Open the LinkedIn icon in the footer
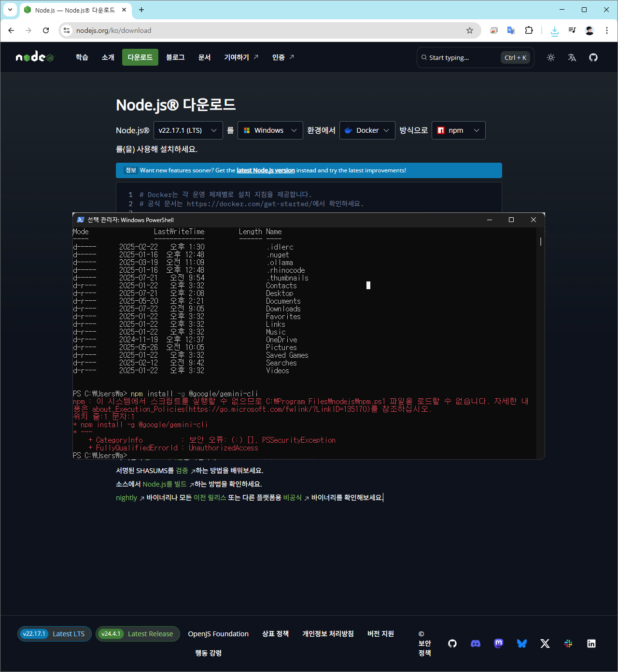The image size is (618, 672). tap(591, 644)
